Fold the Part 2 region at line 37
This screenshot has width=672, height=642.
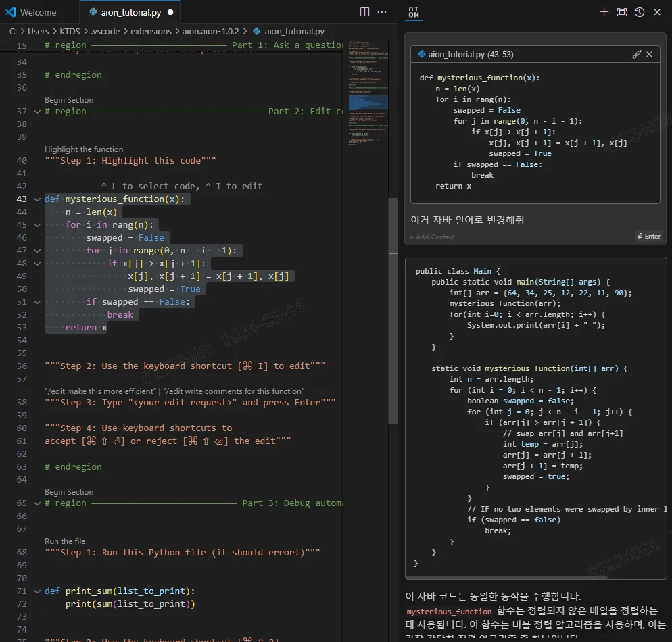tap(37, 112)
